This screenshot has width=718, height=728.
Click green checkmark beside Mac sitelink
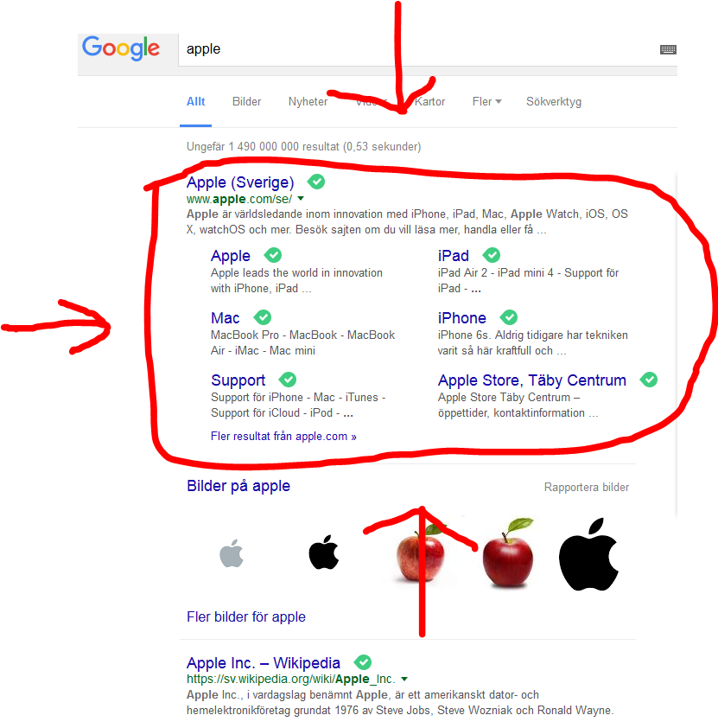point(263,317)
